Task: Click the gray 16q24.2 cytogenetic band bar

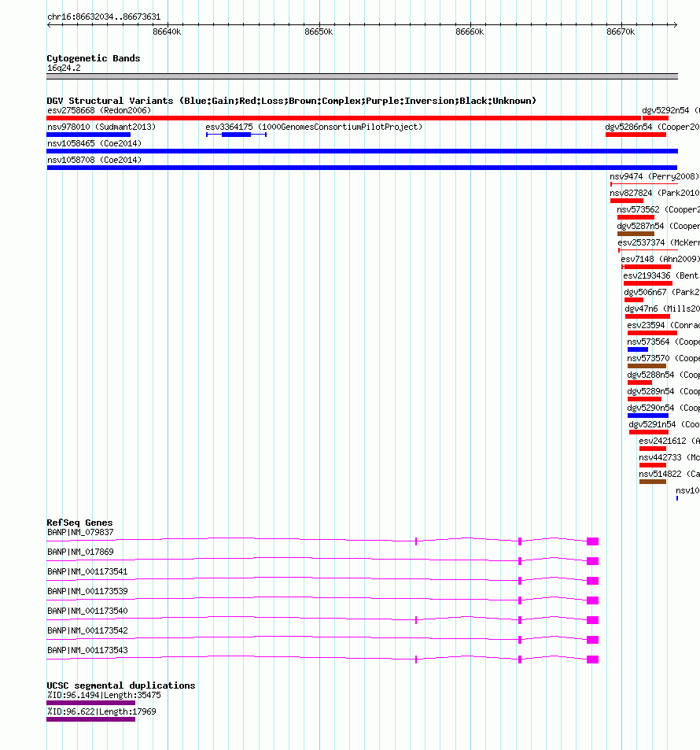Action: pyautogui.click(x=362, y=76)
